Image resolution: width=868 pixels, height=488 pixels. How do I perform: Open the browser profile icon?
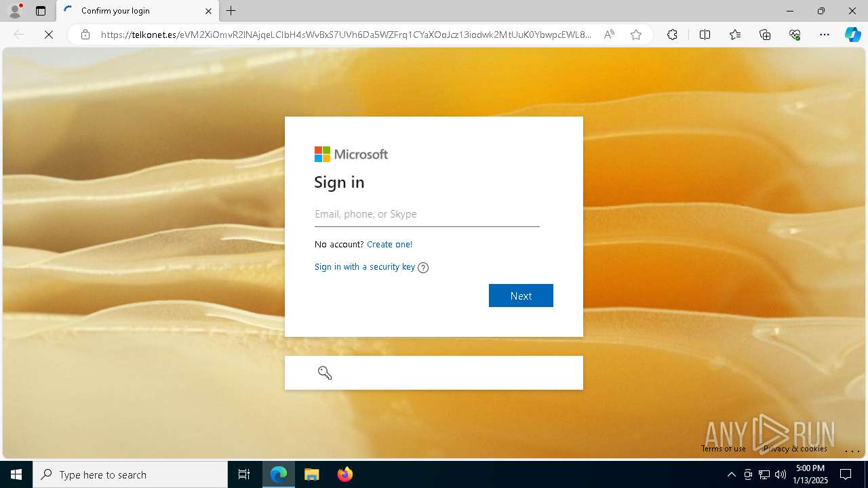coord(15,11)
